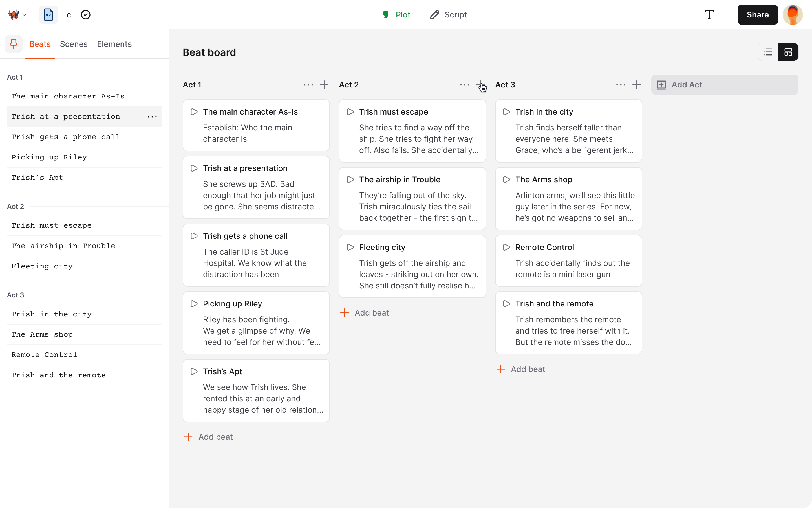Viewport: 812px width, 508px height.
Task: Open Act 3 column options menu
Action: (x=621, y=85)
